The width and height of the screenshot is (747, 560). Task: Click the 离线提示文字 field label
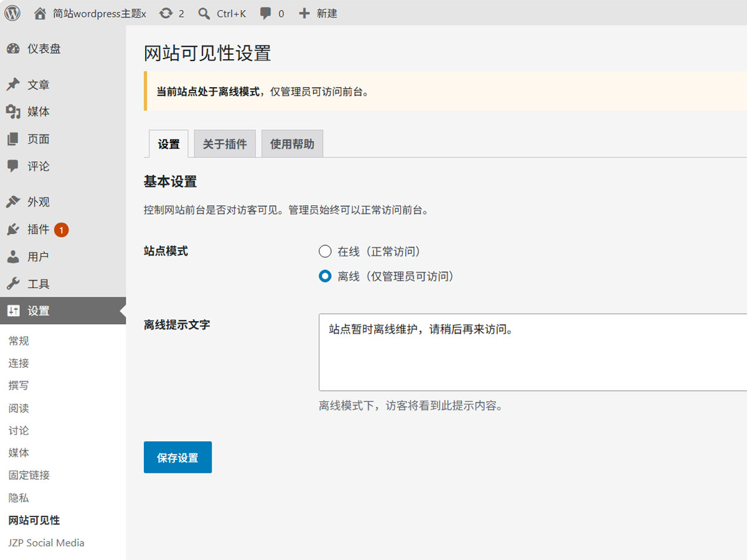(x=177, y=325)
